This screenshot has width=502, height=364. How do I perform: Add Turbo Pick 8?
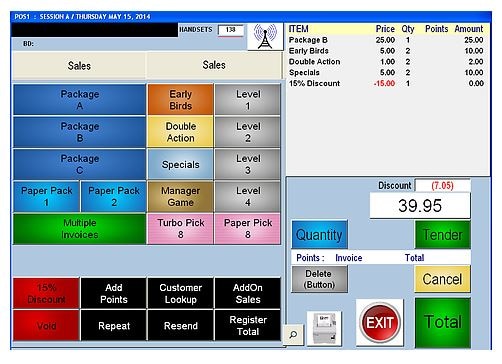click(x=180, y=229)
